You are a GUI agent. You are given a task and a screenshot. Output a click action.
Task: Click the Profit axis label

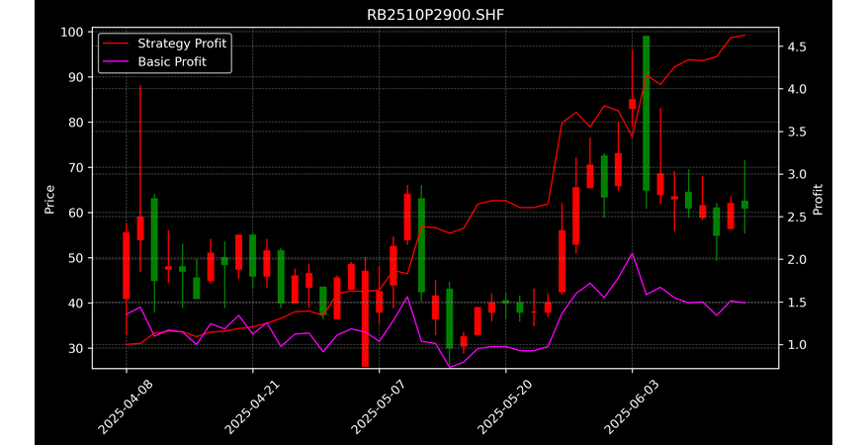(x=818, y=200)
